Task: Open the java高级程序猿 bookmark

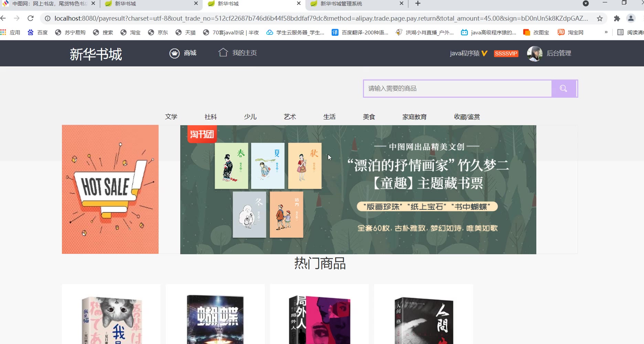Action: pos(489,32)
